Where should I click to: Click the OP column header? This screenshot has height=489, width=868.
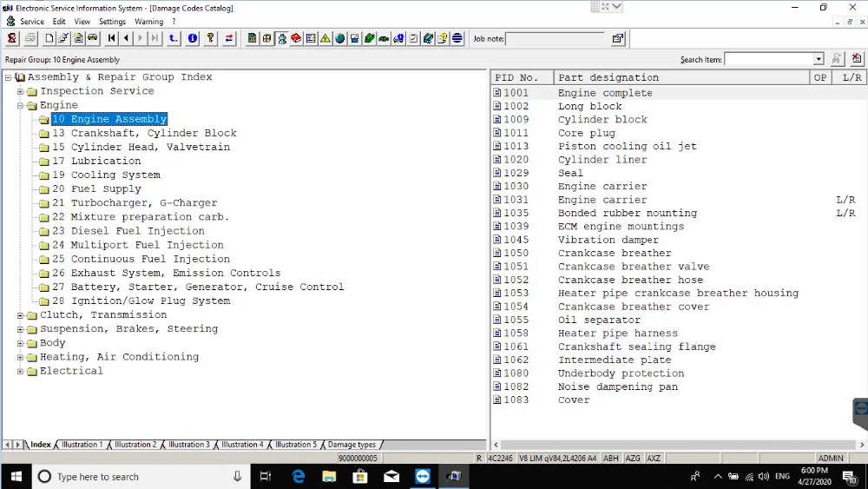(x=820, y=77)
